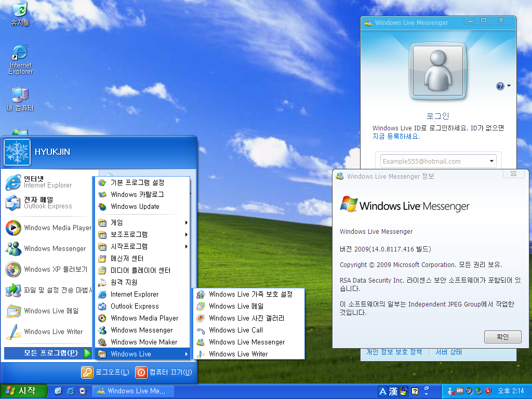This screenshot has width=532, height=399.
Task: Click the HYUKJIN user account picture
Action: click(17, 152)
